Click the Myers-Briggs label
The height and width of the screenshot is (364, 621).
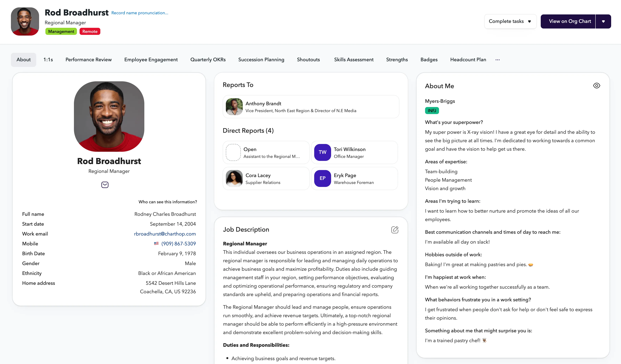[440, 101]
